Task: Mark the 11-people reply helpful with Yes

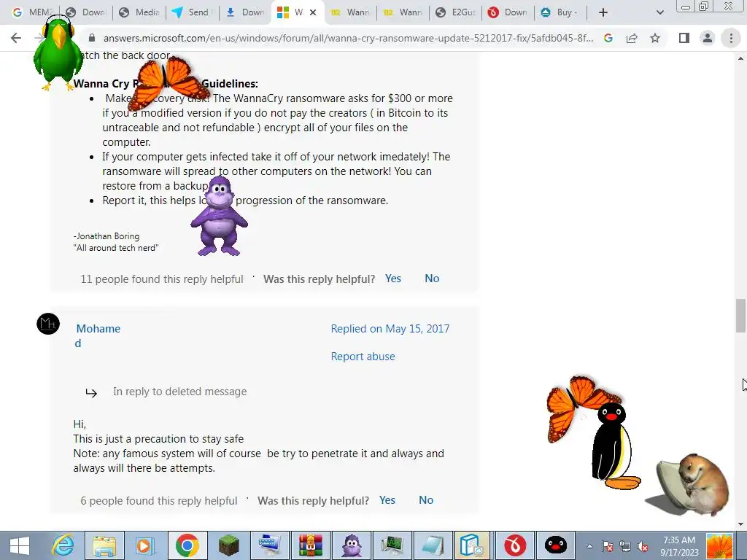Action: [393, 279]
